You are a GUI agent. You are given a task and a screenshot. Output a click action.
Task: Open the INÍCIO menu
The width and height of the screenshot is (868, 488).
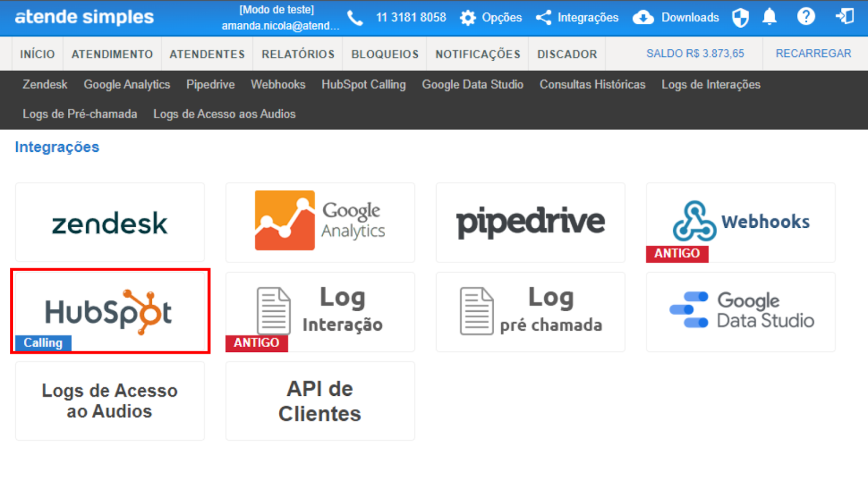tap(37, 54)
